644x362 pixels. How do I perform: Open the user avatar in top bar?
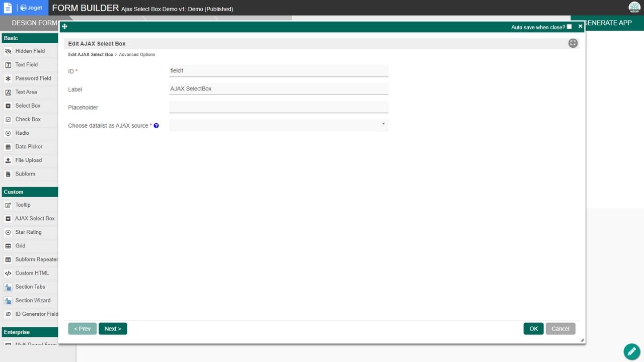[x=634, y=7]
